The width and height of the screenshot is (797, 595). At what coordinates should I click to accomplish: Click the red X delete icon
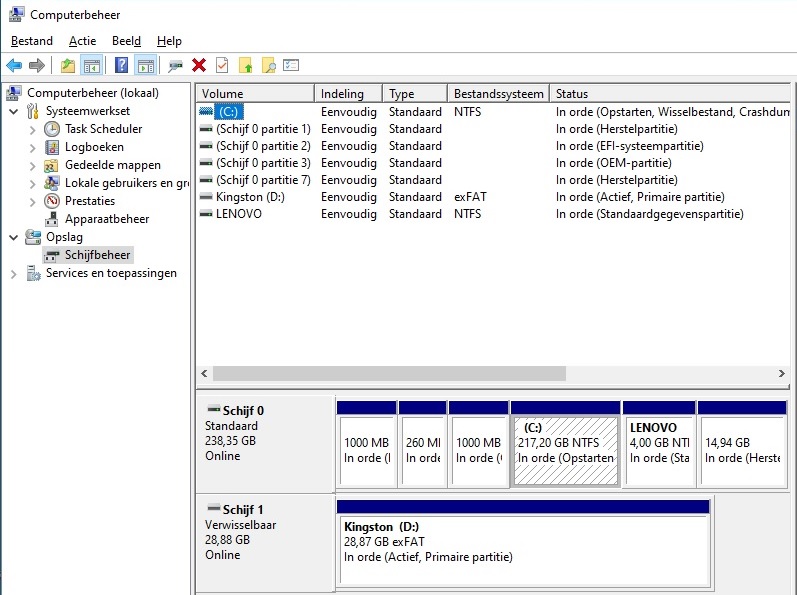click(199, 66)
